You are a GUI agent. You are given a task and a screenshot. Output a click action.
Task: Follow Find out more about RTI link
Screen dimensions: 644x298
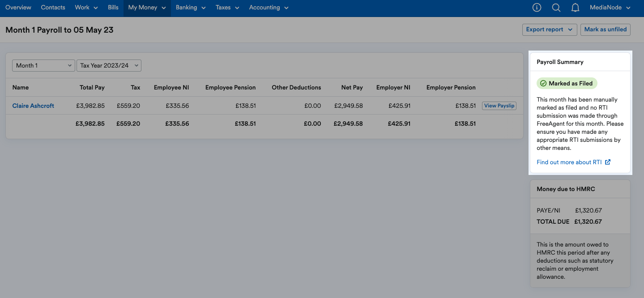[569, 162]
